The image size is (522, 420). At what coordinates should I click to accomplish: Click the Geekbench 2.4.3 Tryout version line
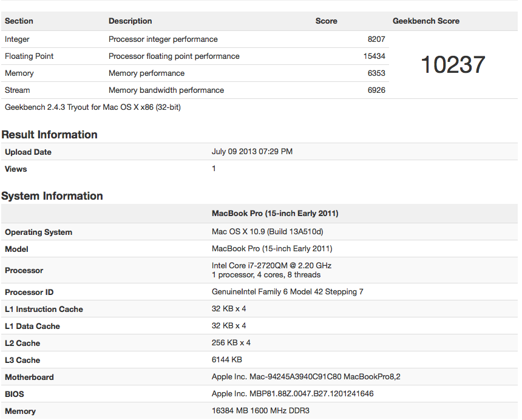coord(93,107)
